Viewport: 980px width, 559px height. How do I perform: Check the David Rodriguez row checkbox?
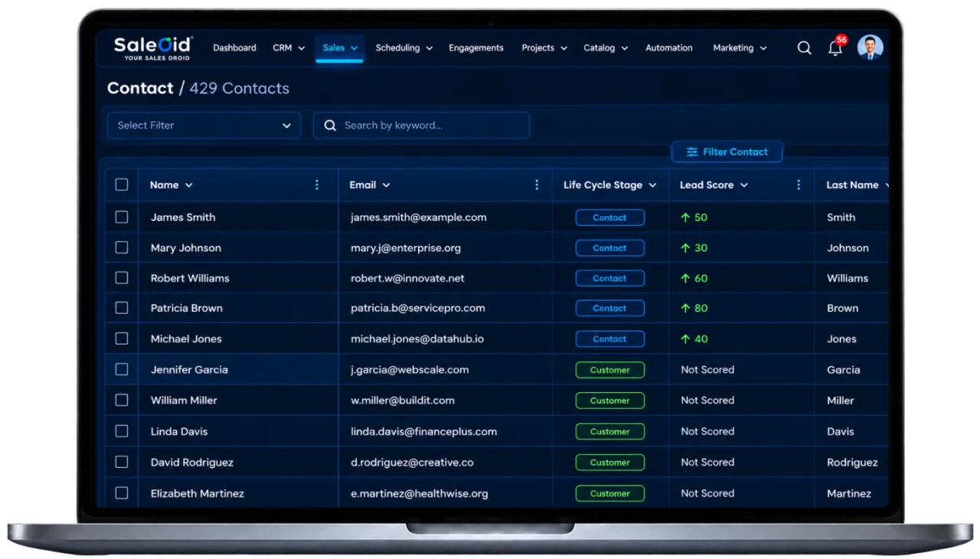[122, 462]
